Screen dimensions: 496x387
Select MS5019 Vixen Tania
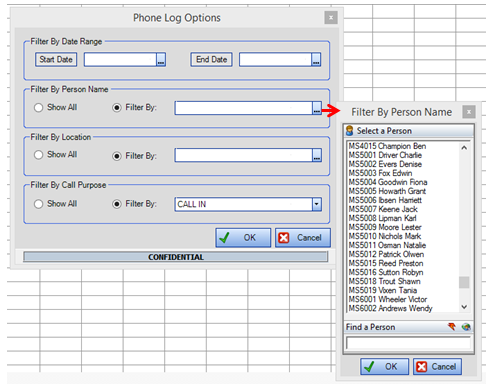383,290
